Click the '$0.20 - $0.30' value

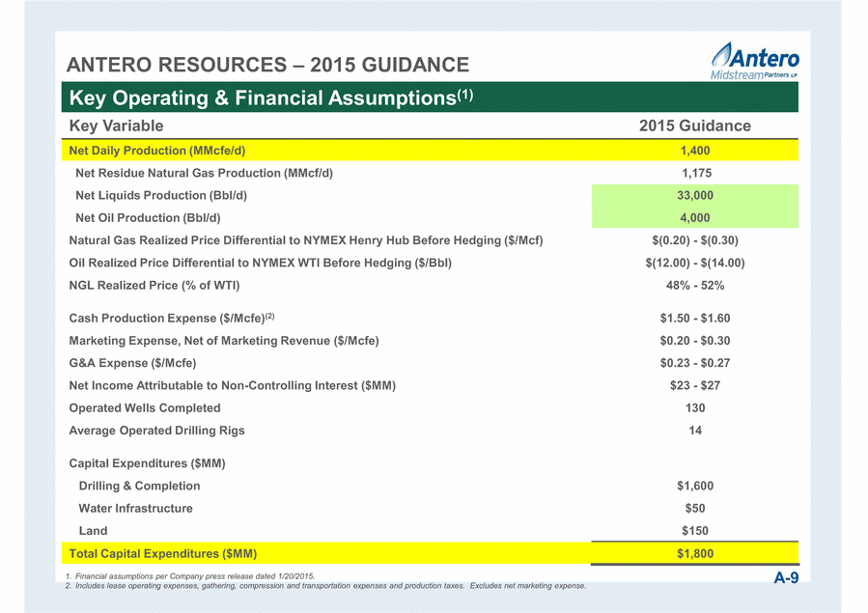coord(695,341)
